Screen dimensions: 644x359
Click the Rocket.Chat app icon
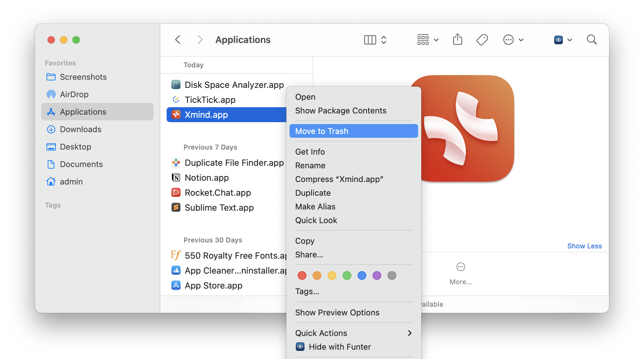pyautogui.click(x=176, y=193)
